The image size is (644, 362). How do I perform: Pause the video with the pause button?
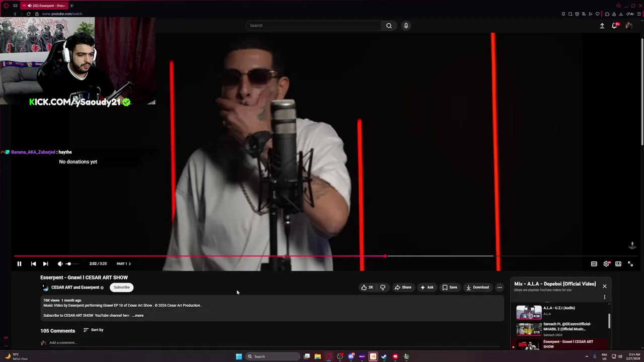coord(19,263)
